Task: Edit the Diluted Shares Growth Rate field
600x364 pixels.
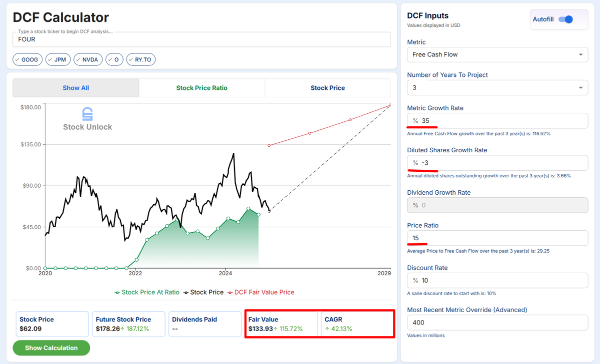Action: click(x=497, y=163)
